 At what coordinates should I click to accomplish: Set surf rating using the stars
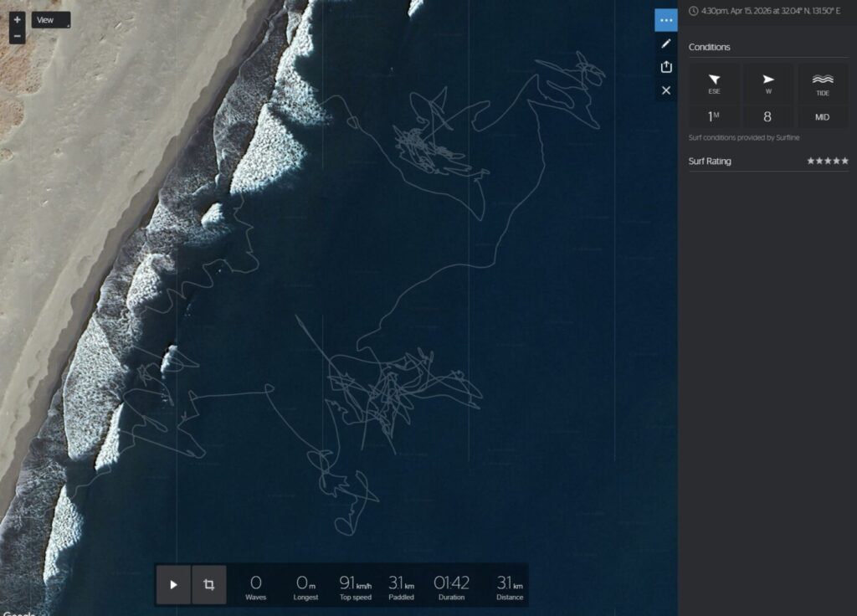click(x=827, y=161)
